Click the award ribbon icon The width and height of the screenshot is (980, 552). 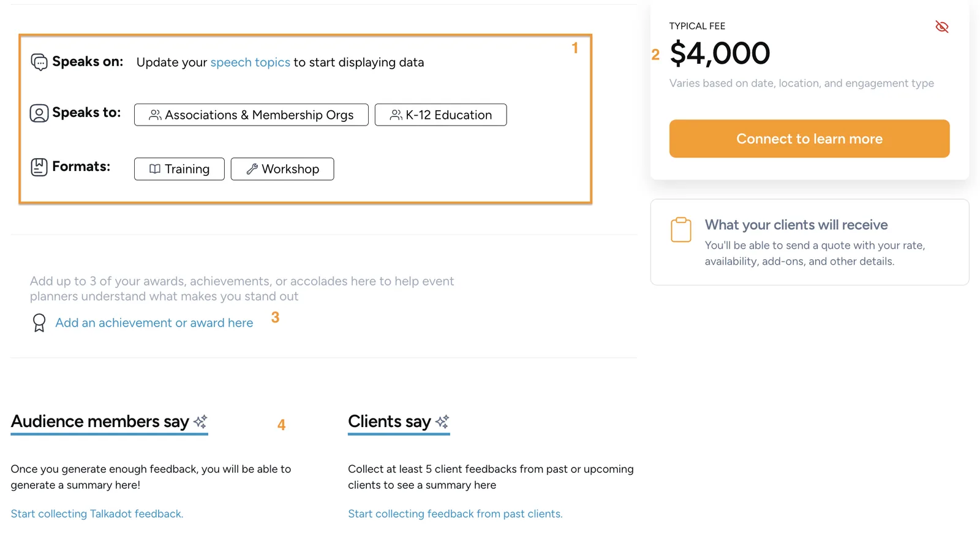(39, 323)
